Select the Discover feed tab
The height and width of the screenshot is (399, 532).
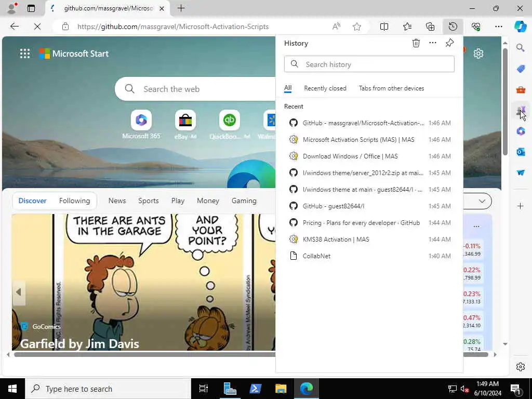click(x=32, y=201)
